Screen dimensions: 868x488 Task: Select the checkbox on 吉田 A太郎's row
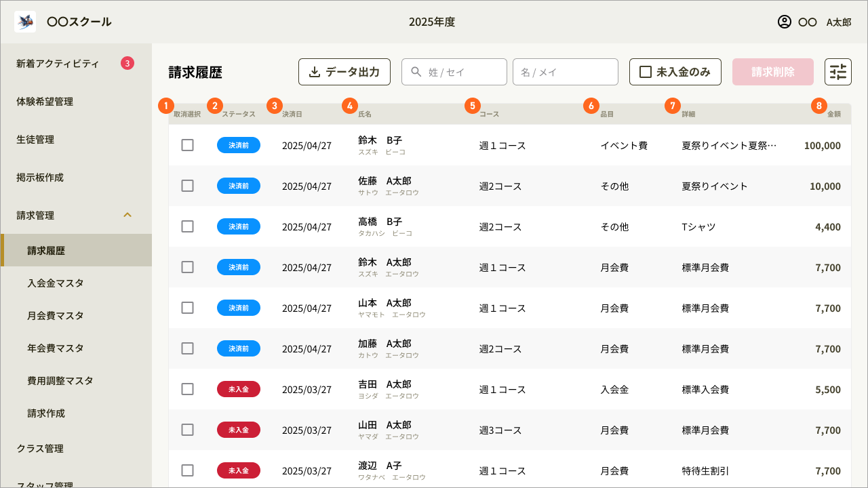pos(187,388)
